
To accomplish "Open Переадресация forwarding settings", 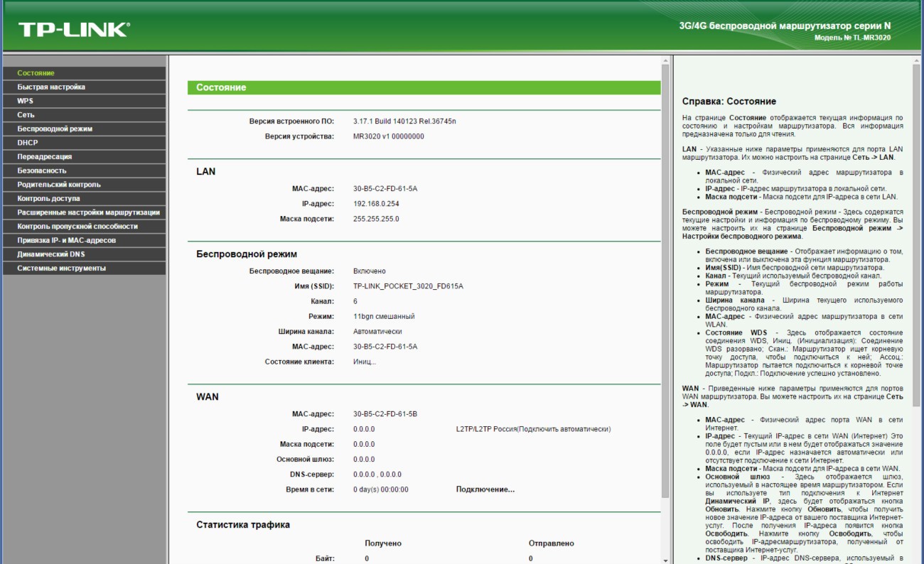I will pos(44,156).
